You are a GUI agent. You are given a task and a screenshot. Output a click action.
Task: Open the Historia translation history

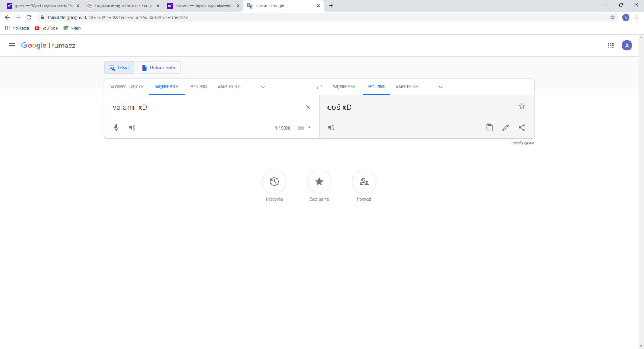click(x=274, y=182)
